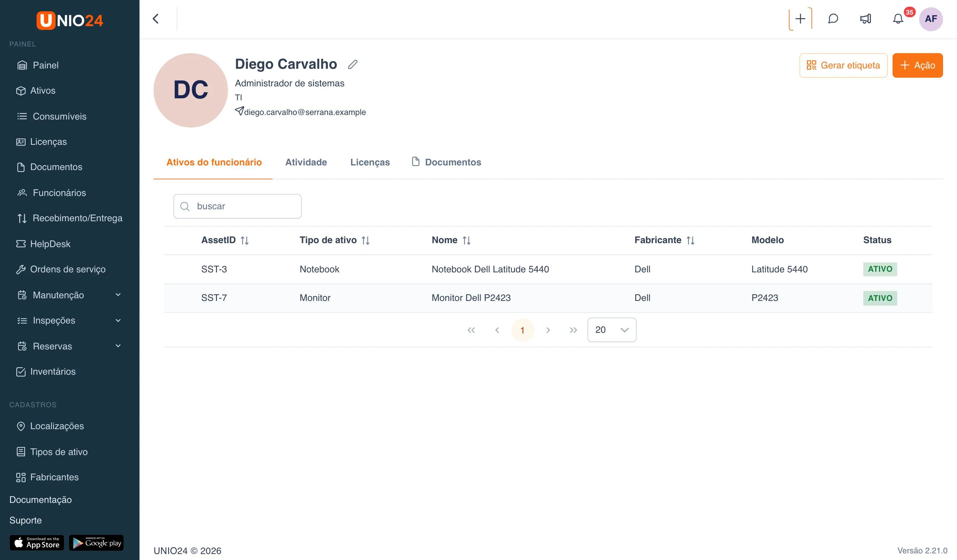Open the Suporte link in sidebar
This screenshot has height=560, width=957.
coord(26,520)
